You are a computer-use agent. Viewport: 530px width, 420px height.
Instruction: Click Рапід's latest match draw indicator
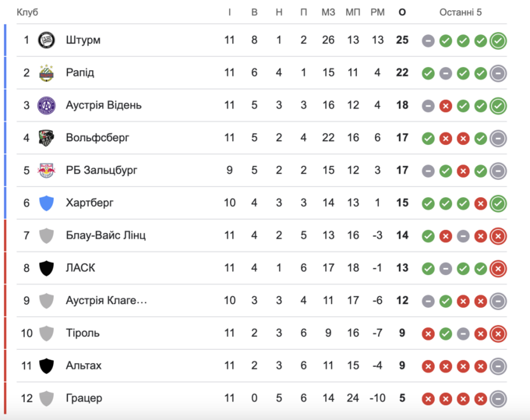coord(498,73)
